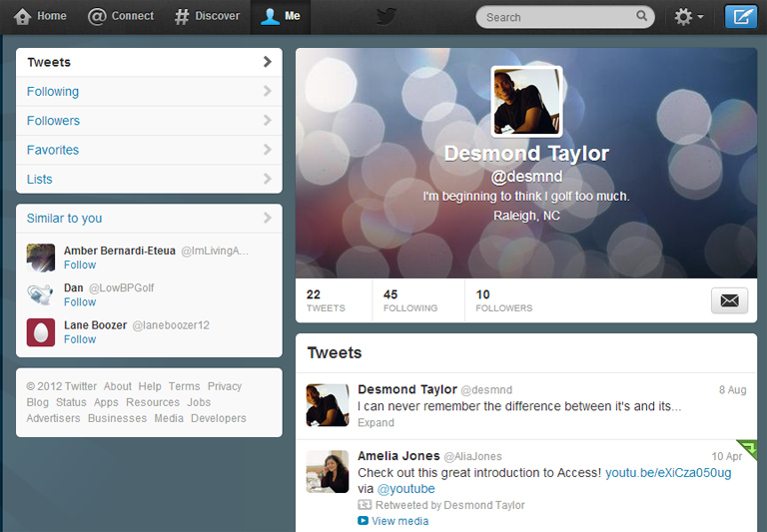Viewport: 767px width, 532px height.
Task: Open Amber Bernardi-Eteua's avatar
Action: click(41, 258)
